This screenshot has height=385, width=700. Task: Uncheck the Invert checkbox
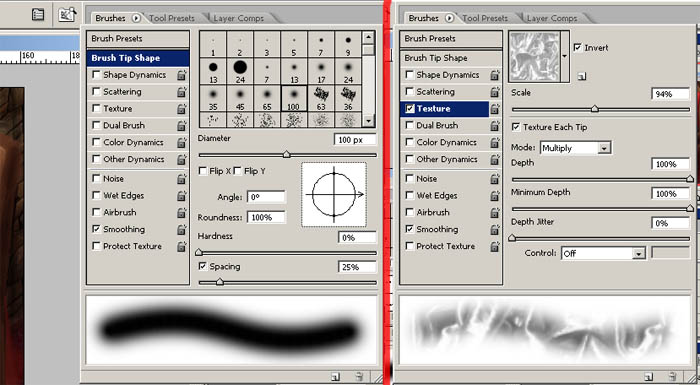[577, 47]
